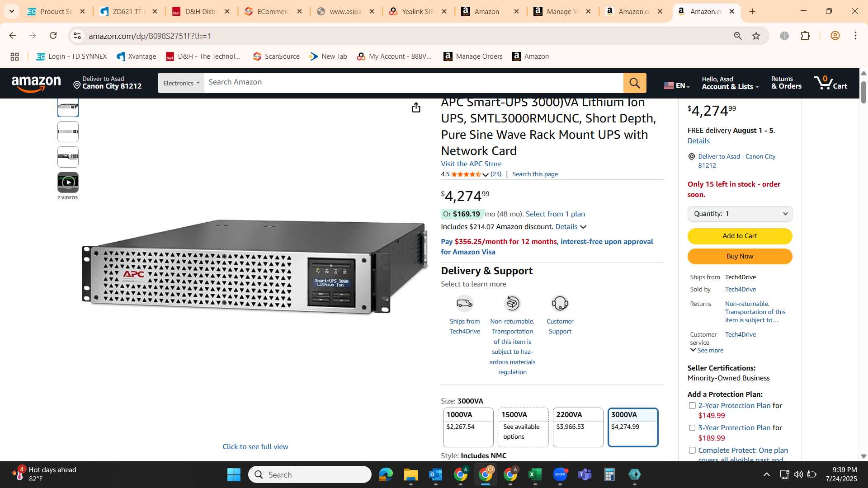Image resolution: width=868 pixels, height=488 pixels.
Task: Open the shopping cart icon
Action: coord(830,83)
